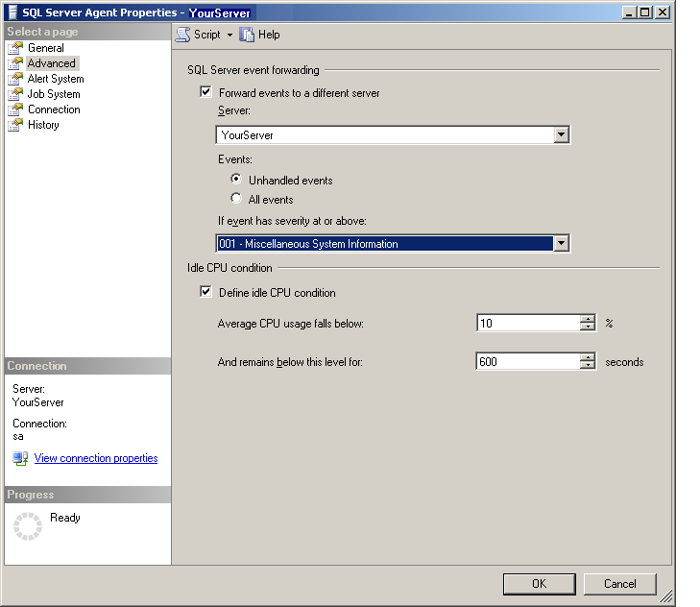Viewport: 700px width, 607px height.
Task: Open the Script button dropdown arrow
Action: pyautogui.click(x=229, y=35)
